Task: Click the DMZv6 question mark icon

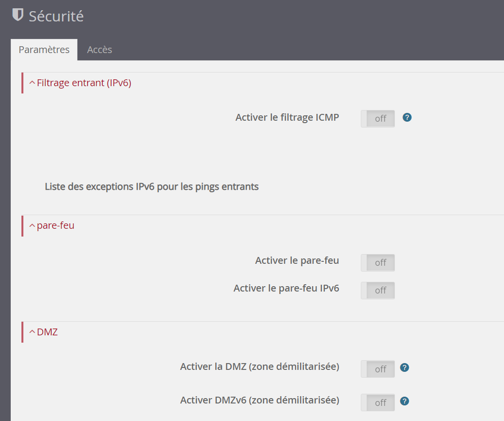Action: click(x=404, y=401)
